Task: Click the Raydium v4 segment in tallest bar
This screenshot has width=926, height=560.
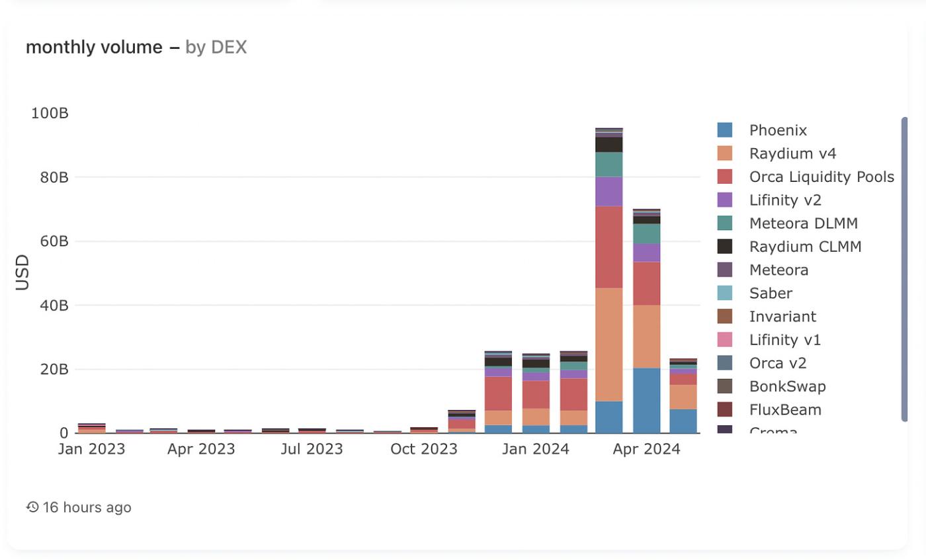Action: (x=609, y=344)
